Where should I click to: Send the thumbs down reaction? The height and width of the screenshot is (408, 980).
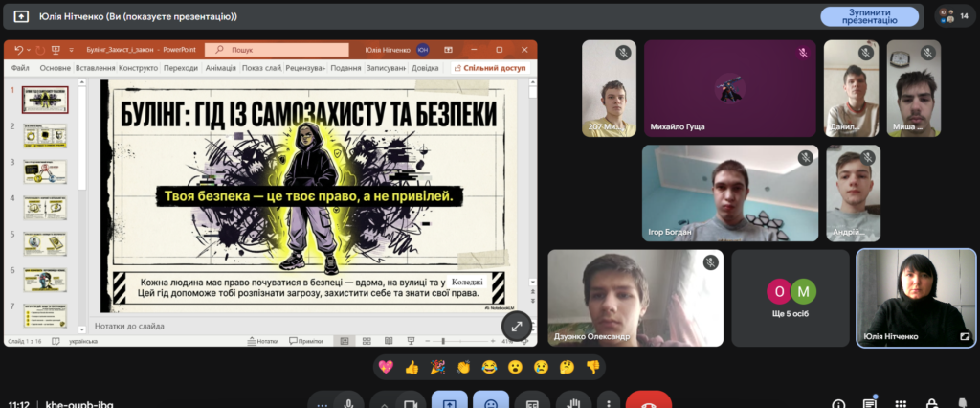pyautogui.click(x=592, y=366)
